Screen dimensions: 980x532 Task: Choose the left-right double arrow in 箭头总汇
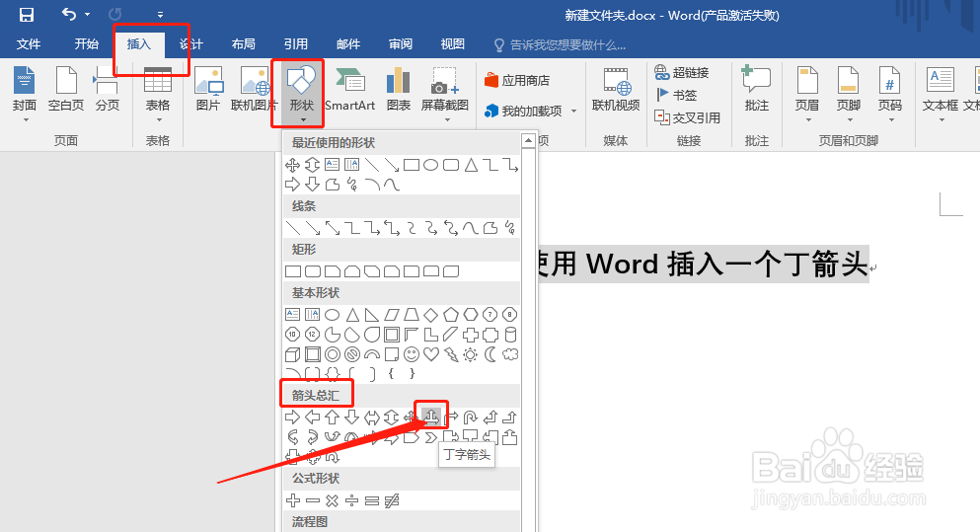[372, 417]
